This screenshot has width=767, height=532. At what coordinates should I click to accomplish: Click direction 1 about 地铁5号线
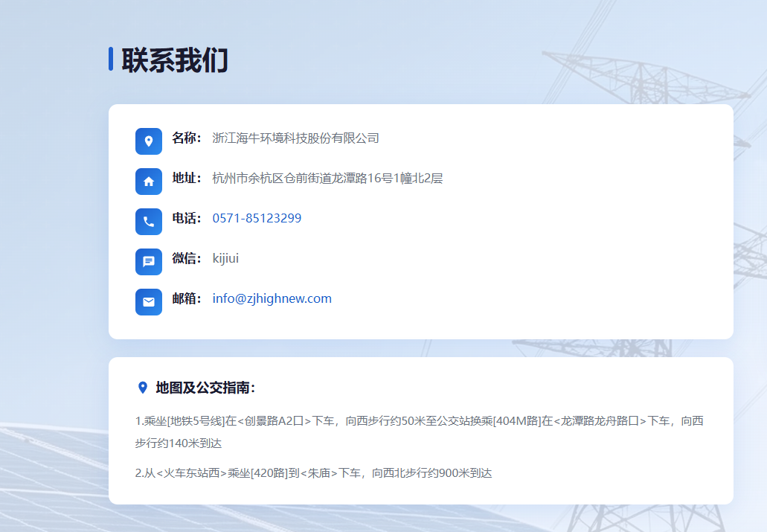(419, 432)
